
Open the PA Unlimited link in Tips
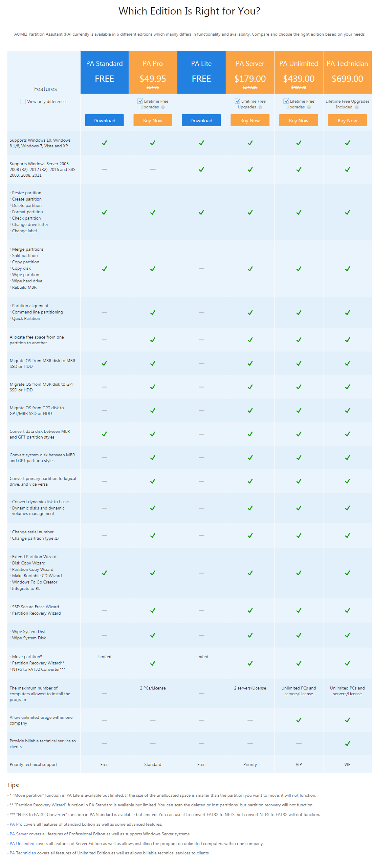22,844
